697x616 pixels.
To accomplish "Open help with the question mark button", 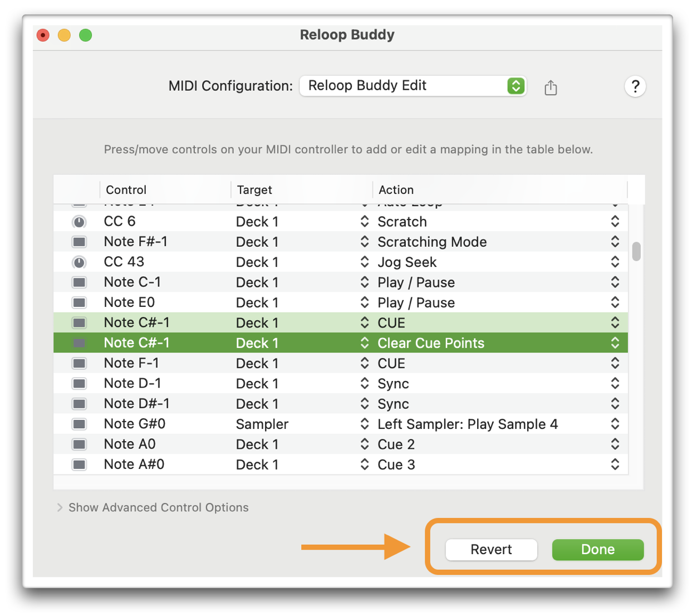I will [635, 86].
